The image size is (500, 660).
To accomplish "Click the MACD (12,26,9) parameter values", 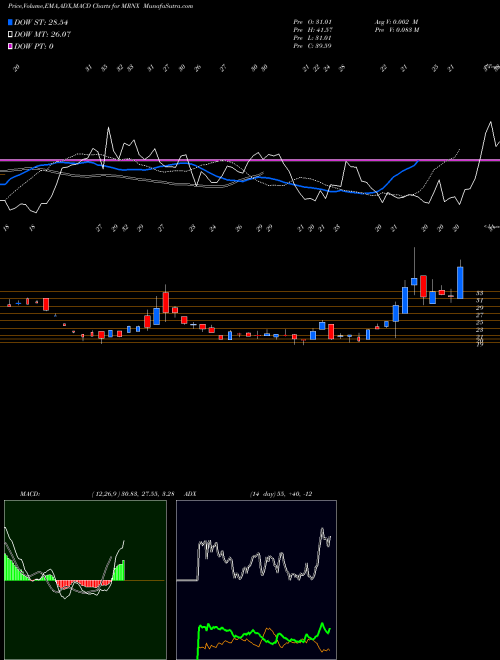I will point(133,494).
